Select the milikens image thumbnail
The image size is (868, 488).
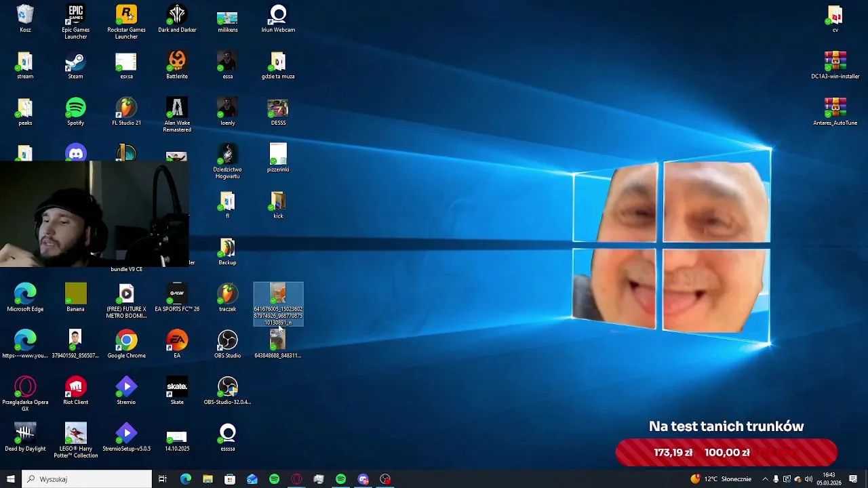coord(227,20)
